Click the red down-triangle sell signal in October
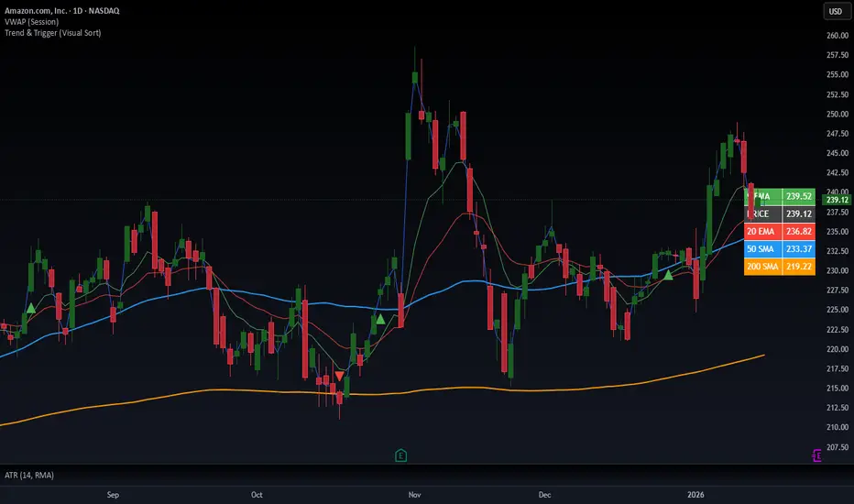The image size is (854, 504). click(339, 376)
